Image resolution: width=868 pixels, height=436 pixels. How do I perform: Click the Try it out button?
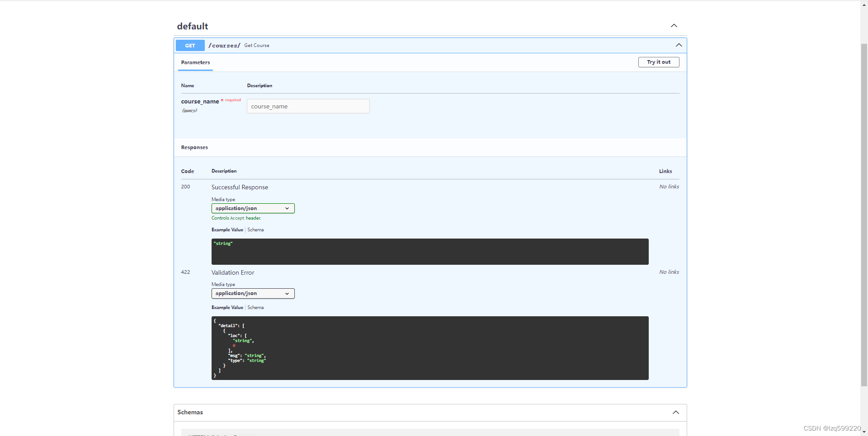pos(659,62)
